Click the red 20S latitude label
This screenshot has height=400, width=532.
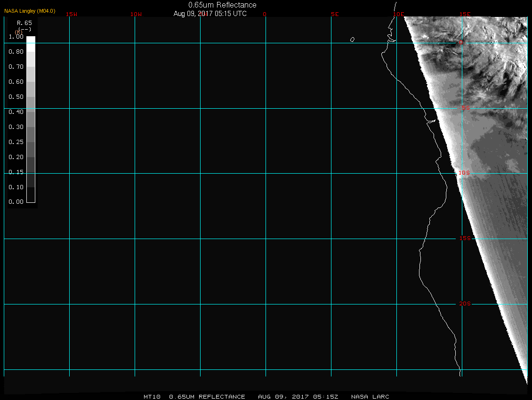click(x=465, y=304)
